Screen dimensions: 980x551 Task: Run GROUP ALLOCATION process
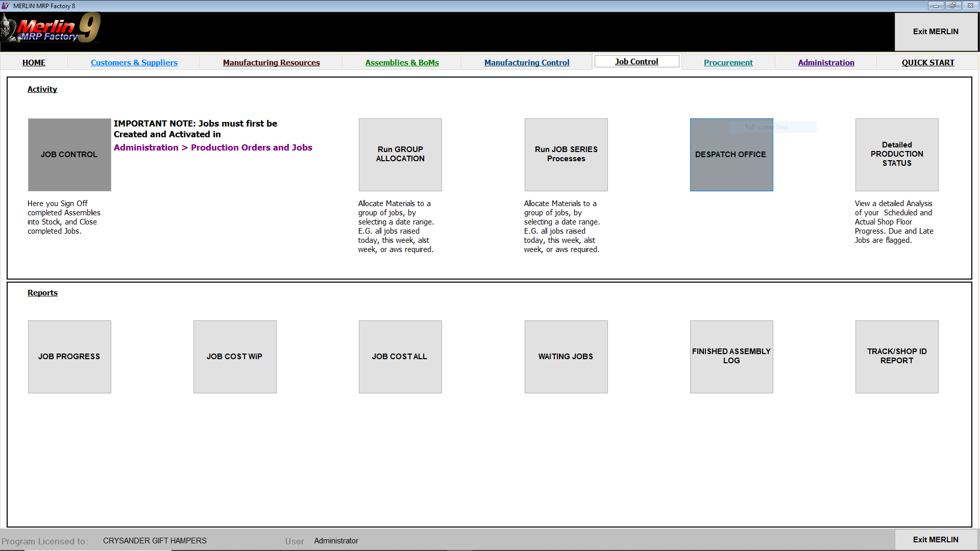click(x=400, y=155)
